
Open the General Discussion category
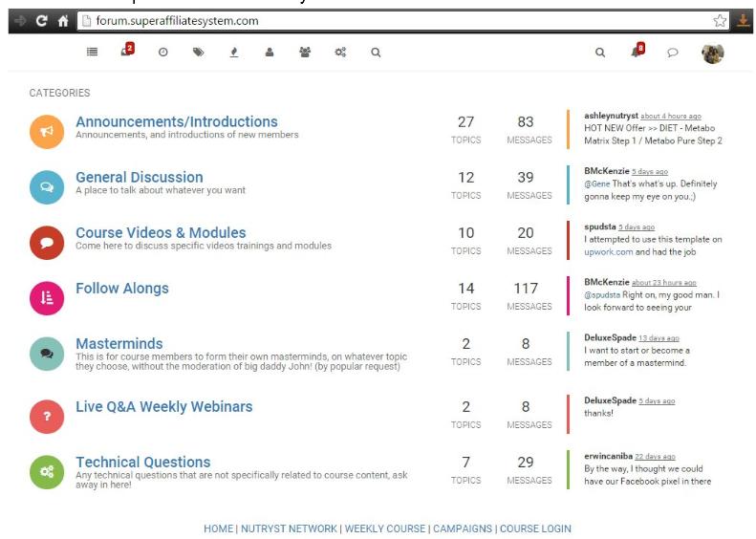coord(140,177)
